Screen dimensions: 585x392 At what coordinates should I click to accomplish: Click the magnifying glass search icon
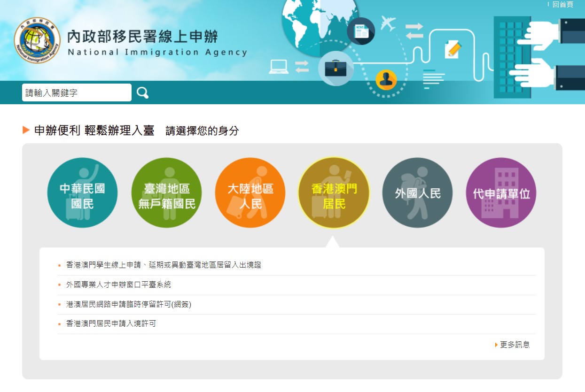point(142,93)
